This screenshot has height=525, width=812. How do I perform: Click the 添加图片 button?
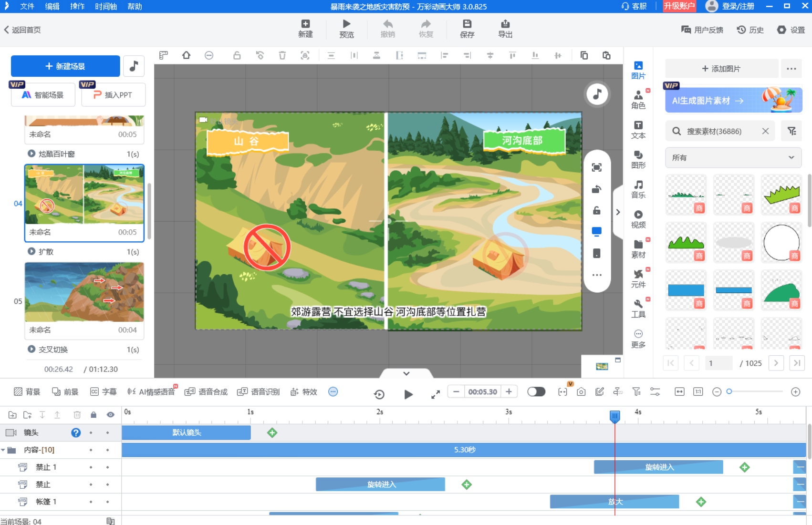pyautogui.click(x=721, y=69)
